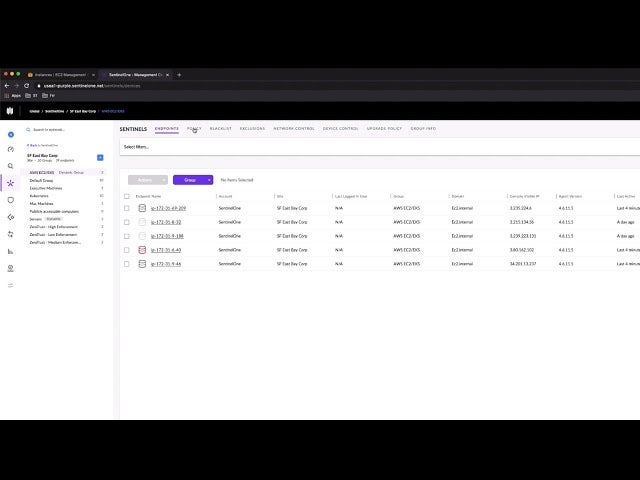Image resolution: width=640 pixels, height=480 pixels.
Task: Select the checkbox for ip-172-31-4-40 row
Action: (x=127, y=250)
